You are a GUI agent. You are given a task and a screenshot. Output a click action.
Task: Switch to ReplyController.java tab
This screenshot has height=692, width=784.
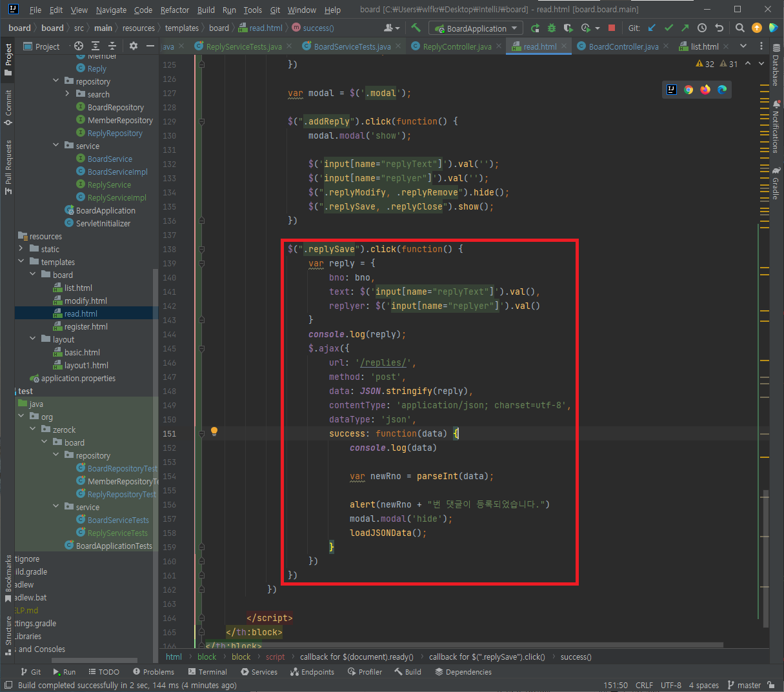pos(457,46)
